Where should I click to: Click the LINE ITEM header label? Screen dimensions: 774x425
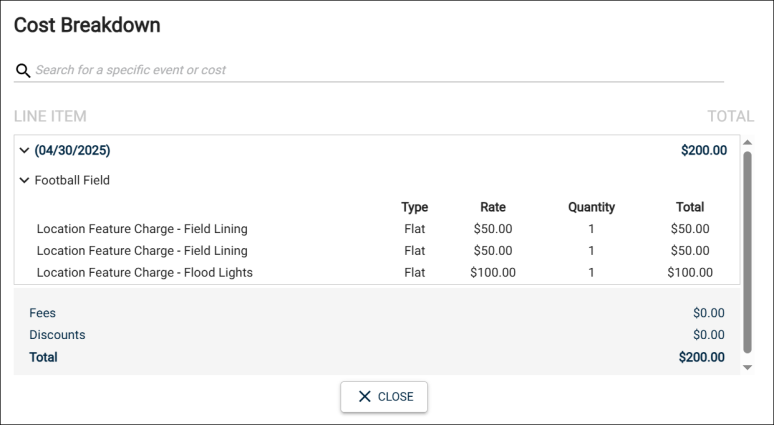[x=50, y=117]
